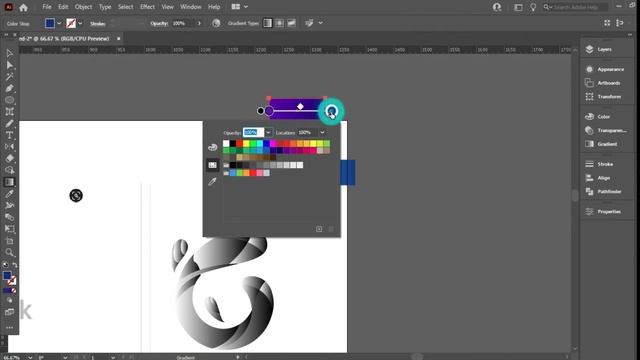Select the Type tool
Viewport: 640px width, 360px height.
pyautogui.click(x=9, y=135)
